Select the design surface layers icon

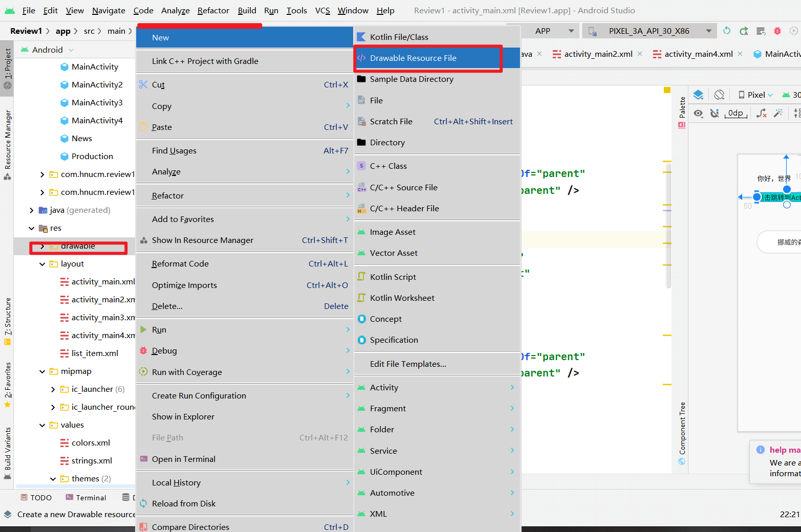[698, 95]
